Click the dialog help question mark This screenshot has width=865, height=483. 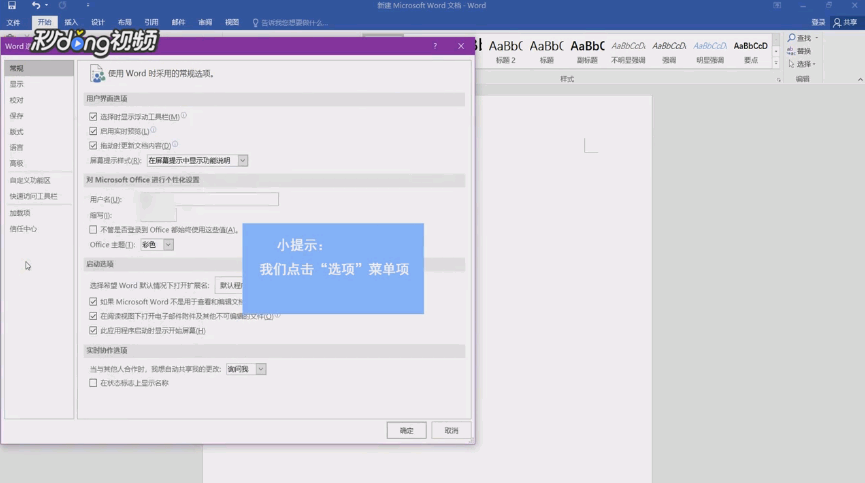[435, 46]
